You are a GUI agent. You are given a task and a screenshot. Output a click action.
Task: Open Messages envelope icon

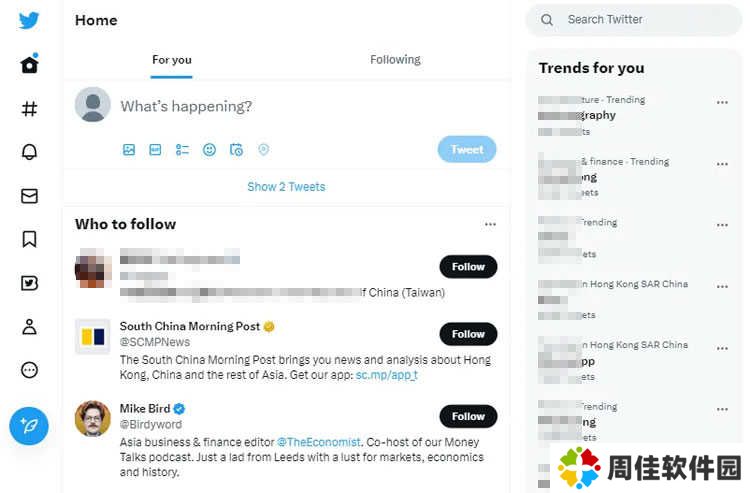coord(29,196)
